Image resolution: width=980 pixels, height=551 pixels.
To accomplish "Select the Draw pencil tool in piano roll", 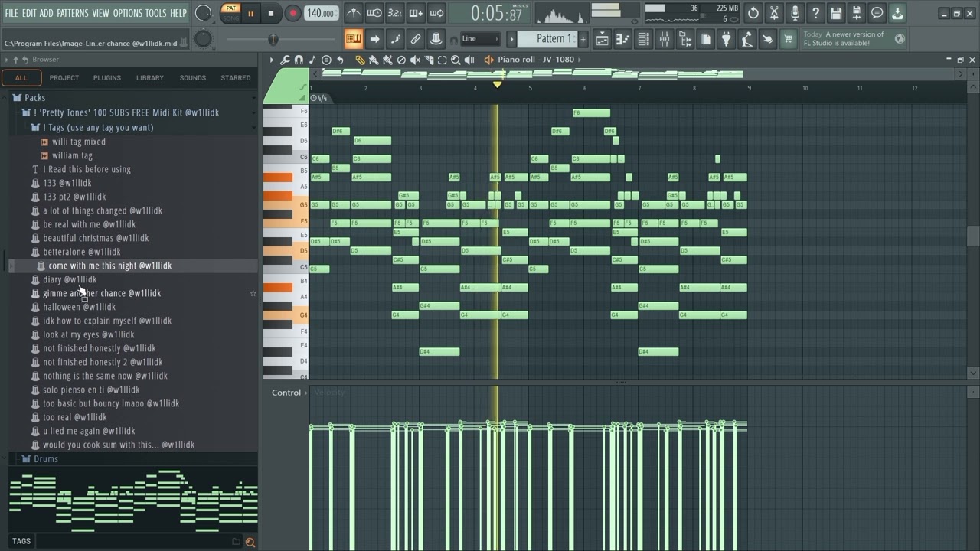I will tap(359, 60).
